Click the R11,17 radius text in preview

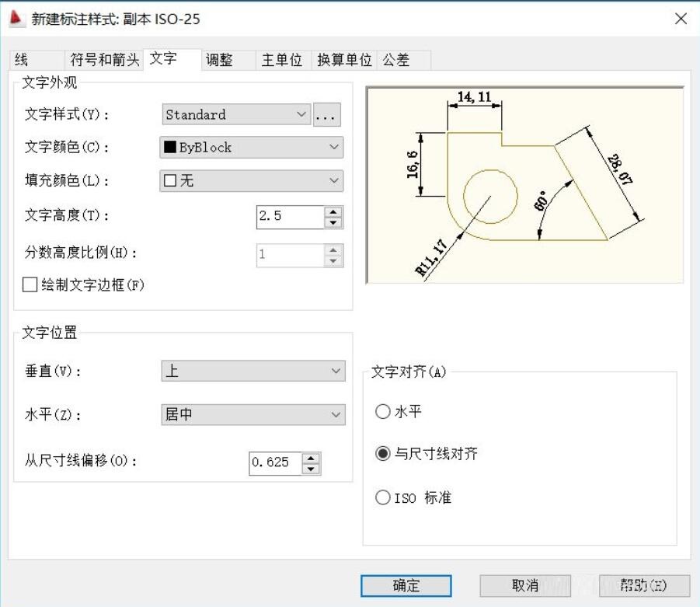[431, 258]
